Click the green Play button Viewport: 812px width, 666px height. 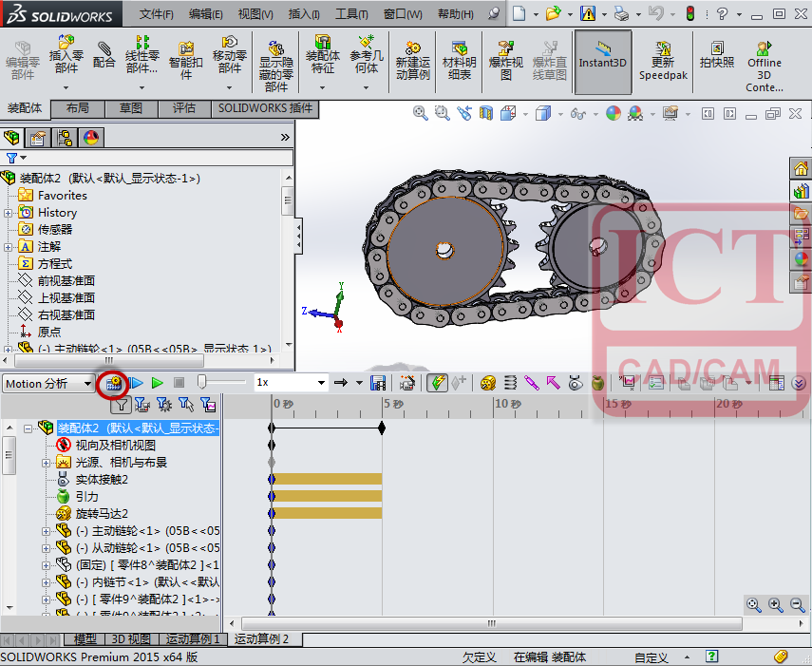(158, 383)
